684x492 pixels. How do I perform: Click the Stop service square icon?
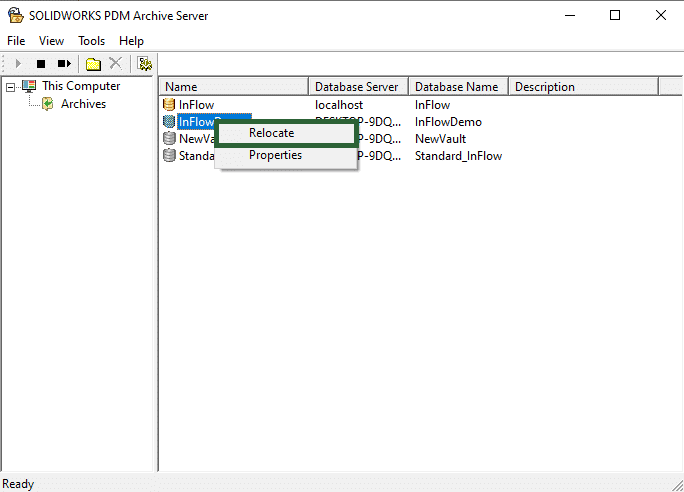[x=41, y=64]
